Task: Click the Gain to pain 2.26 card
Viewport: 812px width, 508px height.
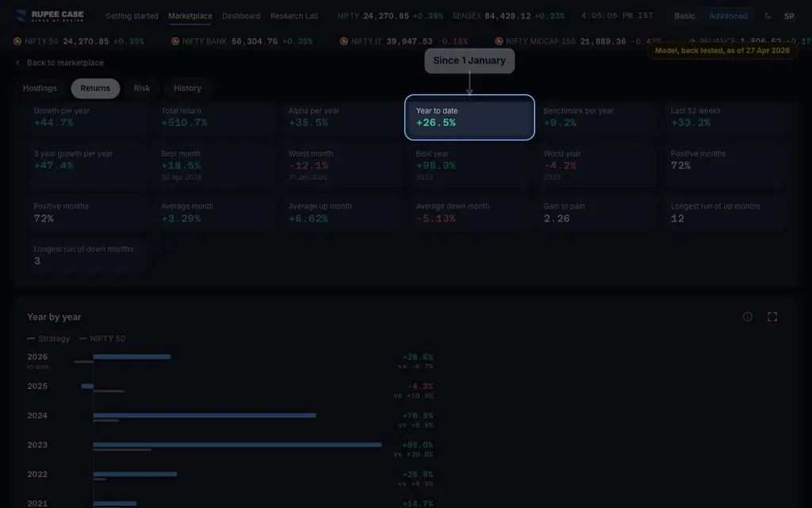Action: [x=596, y=213]
